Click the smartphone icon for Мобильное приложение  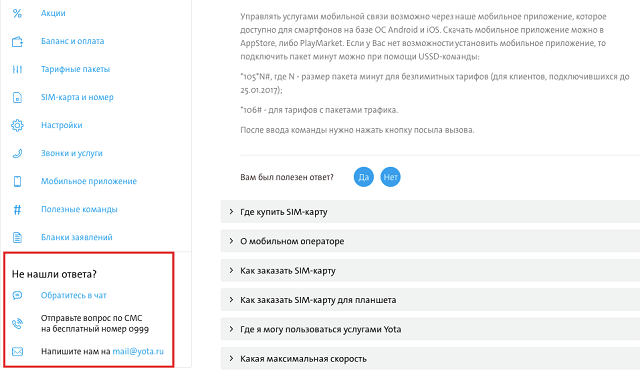(17, 181)
